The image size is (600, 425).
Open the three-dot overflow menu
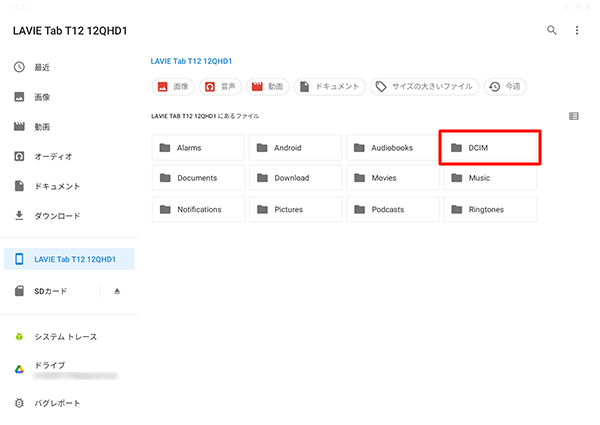[x=577, y=30]
